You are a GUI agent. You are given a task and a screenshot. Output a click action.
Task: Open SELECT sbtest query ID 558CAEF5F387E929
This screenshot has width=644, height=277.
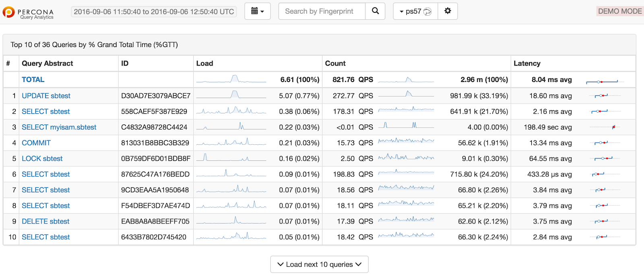(x=45, y=111)
